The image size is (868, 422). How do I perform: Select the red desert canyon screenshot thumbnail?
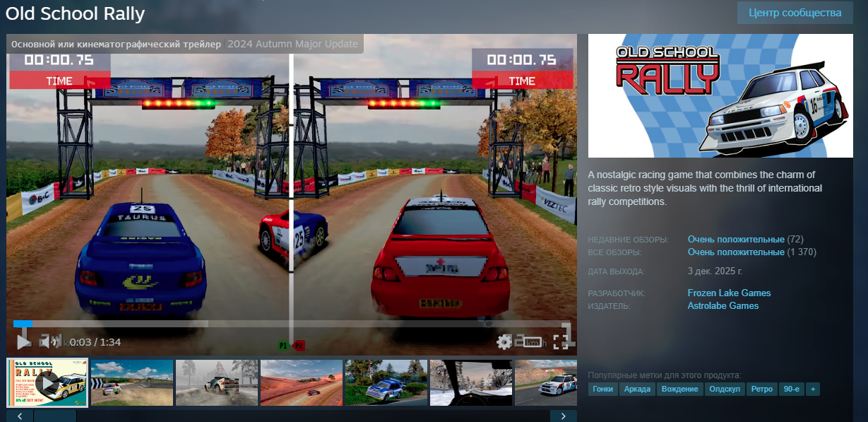point(302,382)
